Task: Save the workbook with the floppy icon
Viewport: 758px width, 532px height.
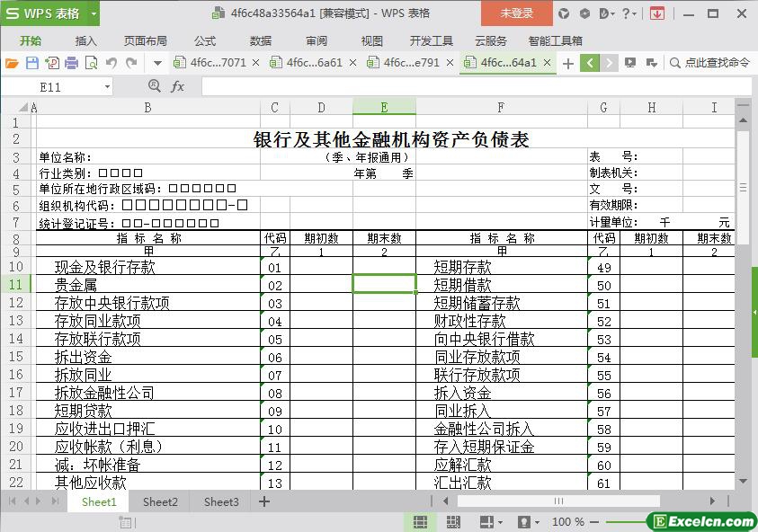Action: [31, 63]
